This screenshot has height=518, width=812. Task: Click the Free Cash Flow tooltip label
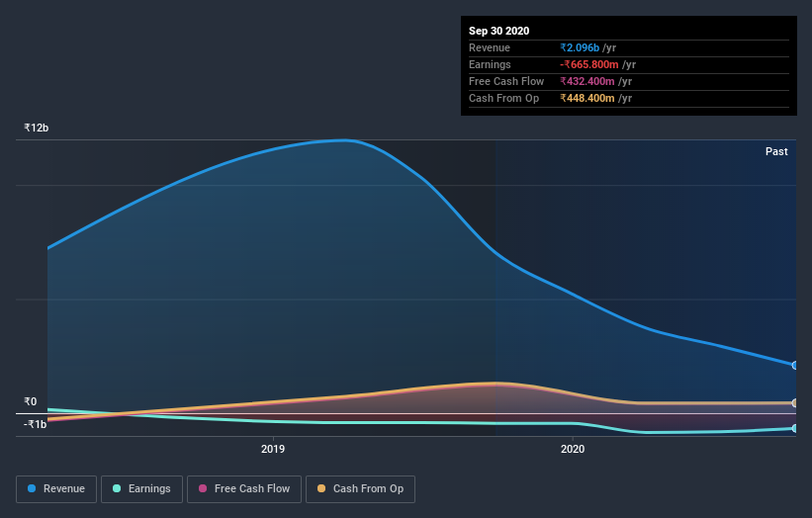506,81
